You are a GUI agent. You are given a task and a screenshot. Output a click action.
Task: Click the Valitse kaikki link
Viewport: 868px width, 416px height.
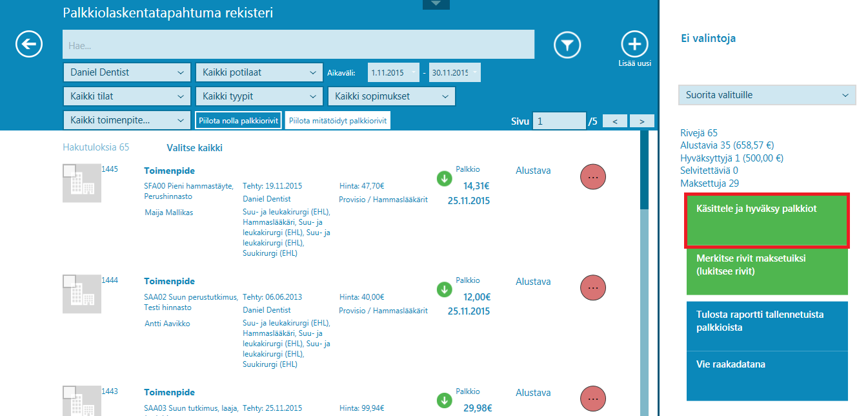click(x=194, y=148)
